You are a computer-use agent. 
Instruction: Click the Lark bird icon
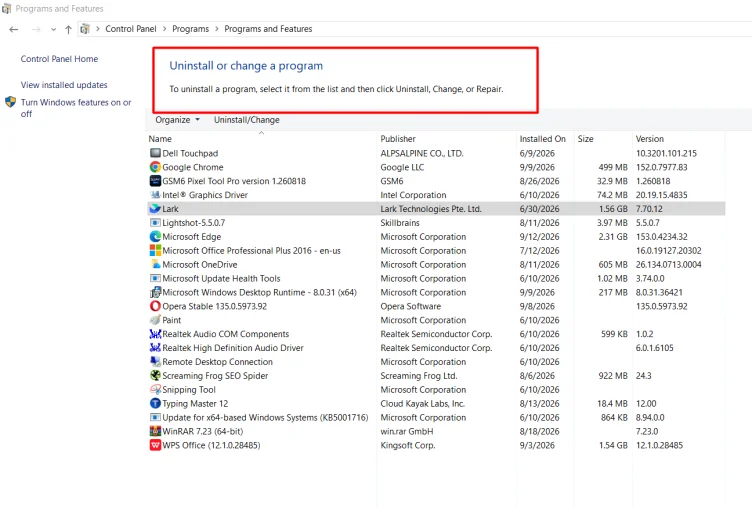(x=155, y=209)
